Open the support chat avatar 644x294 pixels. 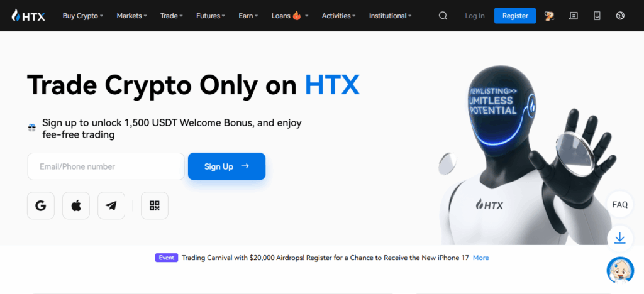click(x=619, y=269)
